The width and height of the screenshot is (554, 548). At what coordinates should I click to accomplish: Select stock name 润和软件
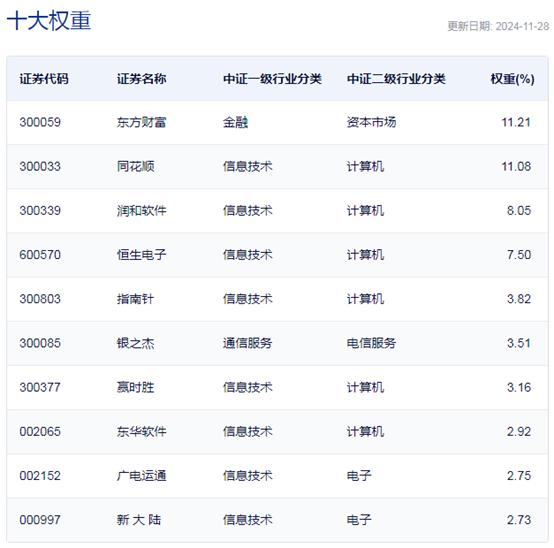tap(141, 211)
